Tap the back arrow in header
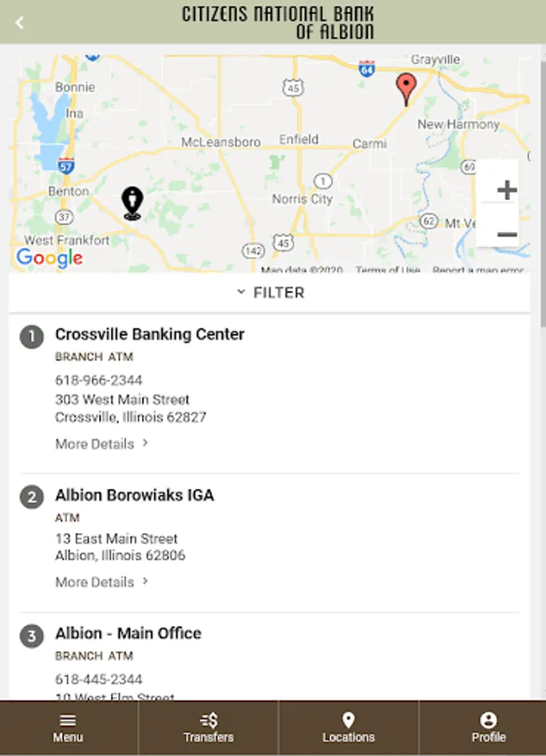 click(x=19, y=22)
